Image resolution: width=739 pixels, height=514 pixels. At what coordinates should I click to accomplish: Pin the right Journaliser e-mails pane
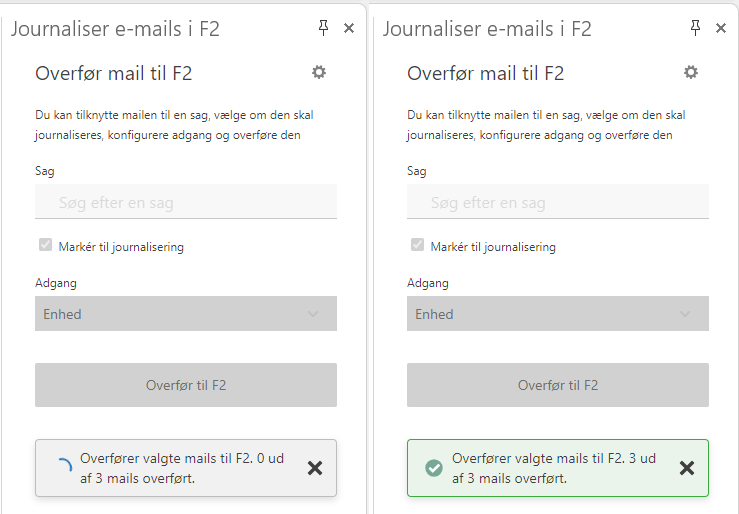(x=695, y=28)
